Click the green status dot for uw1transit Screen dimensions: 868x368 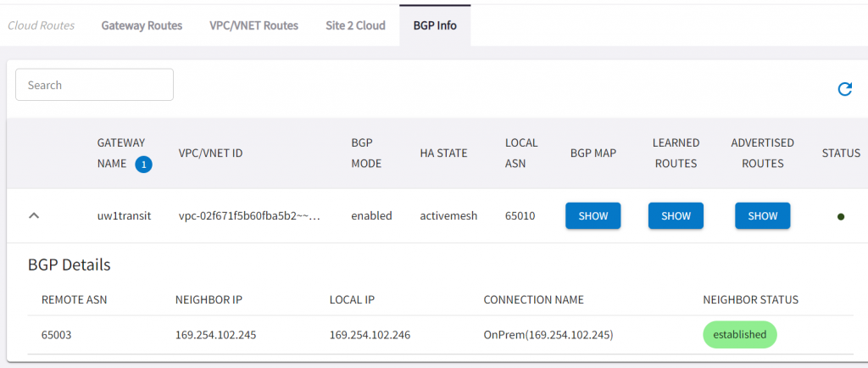click(x=841, y=217)
